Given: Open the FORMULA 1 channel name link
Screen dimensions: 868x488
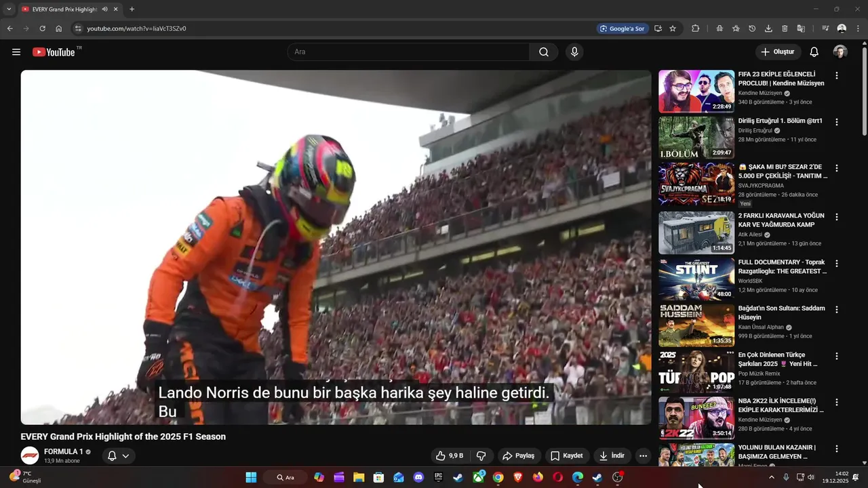Looking at the screenshot, I should click(x=64, y=451).
